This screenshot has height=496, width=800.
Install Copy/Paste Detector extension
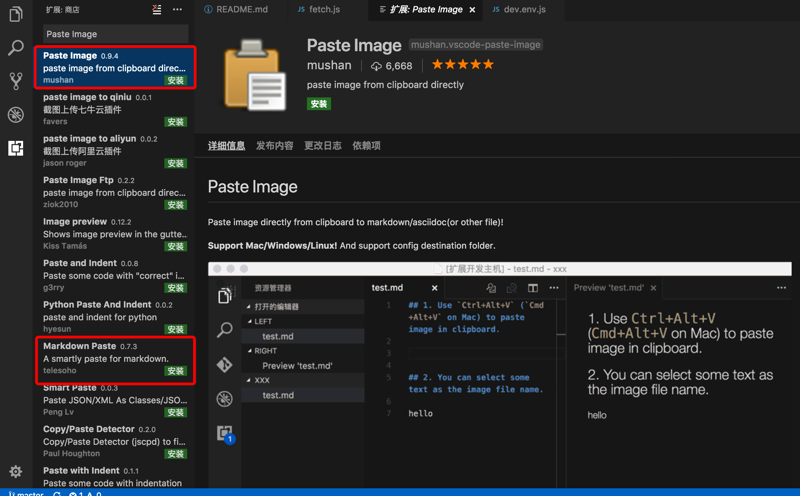tap(176, 454)
